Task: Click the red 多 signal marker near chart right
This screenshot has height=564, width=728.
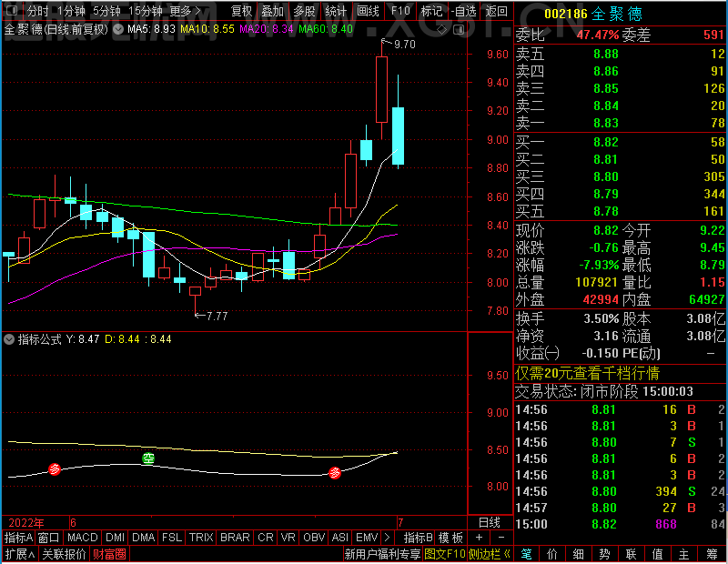Action: 335,473
